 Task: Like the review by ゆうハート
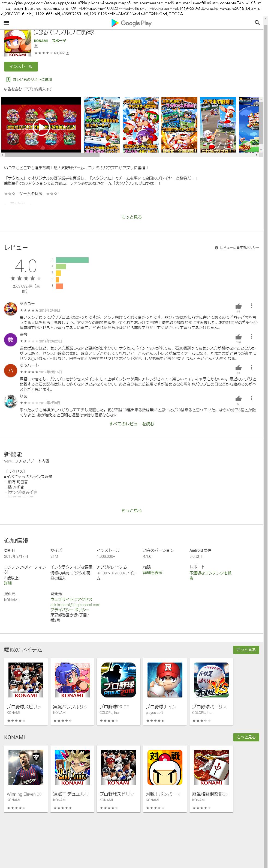pos(238,368)
